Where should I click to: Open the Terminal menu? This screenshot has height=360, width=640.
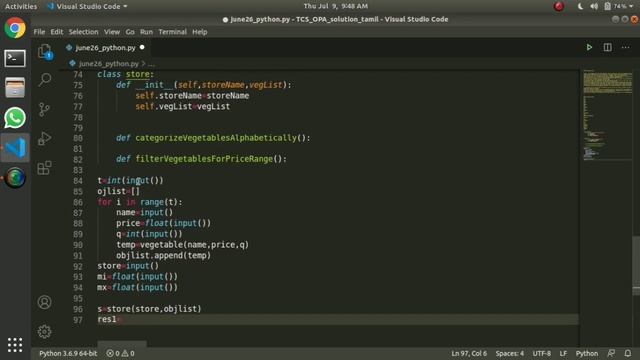pos(172,32)
